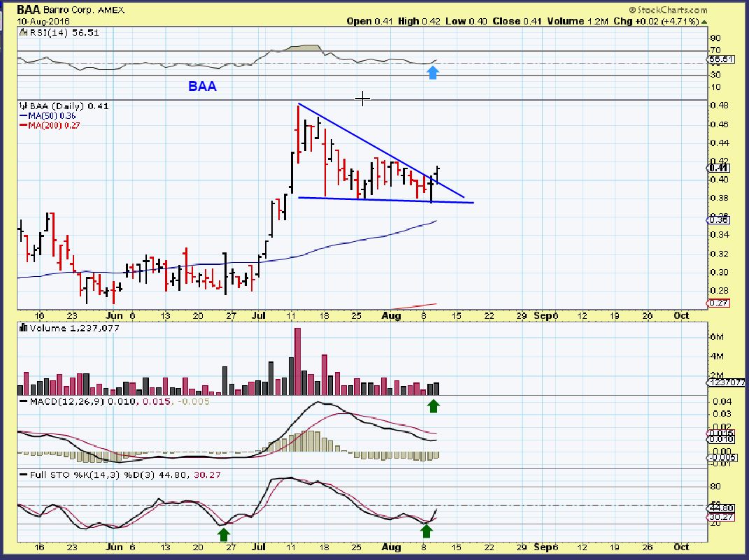Select the 'MA(50) 0.36' legend entry
Viewport: 749px width, 560px height.
click(48, 116)
